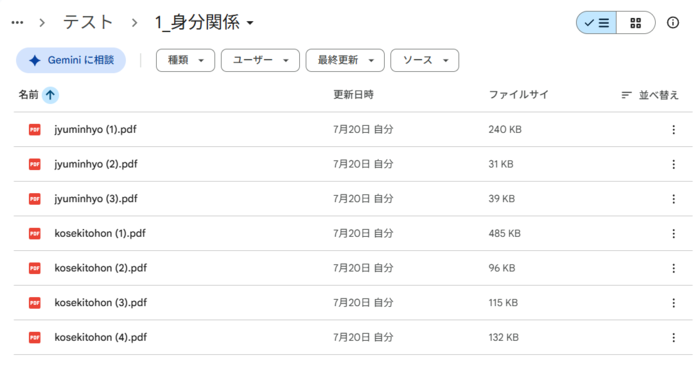Image resolution: width=700 pixels, height=378 pixels.
Task: Open more actions for jyuminhyo (1).pdf
Action: [674, 130]
